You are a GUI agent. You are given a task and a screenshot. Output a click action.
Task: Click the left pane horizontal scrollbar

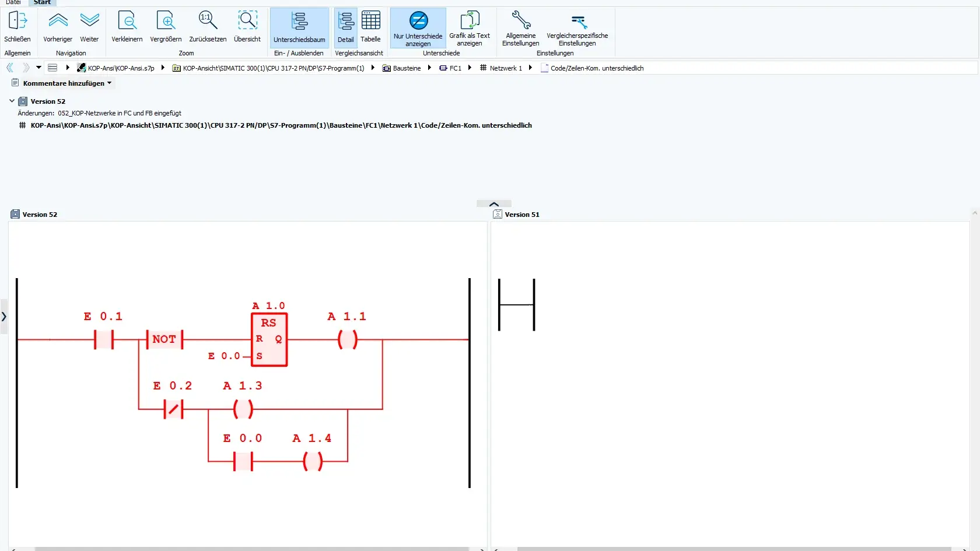click(x=251, y=549)
